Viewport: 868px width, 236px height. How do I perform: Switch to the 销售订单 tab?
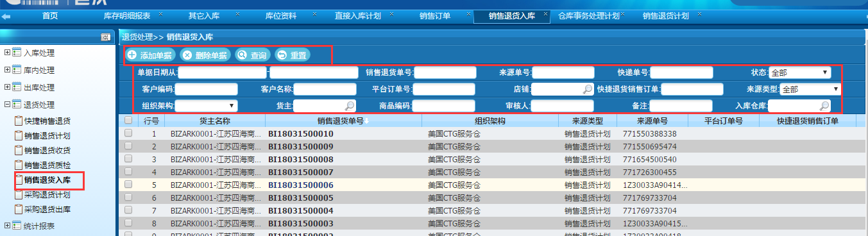coord(434,15)
